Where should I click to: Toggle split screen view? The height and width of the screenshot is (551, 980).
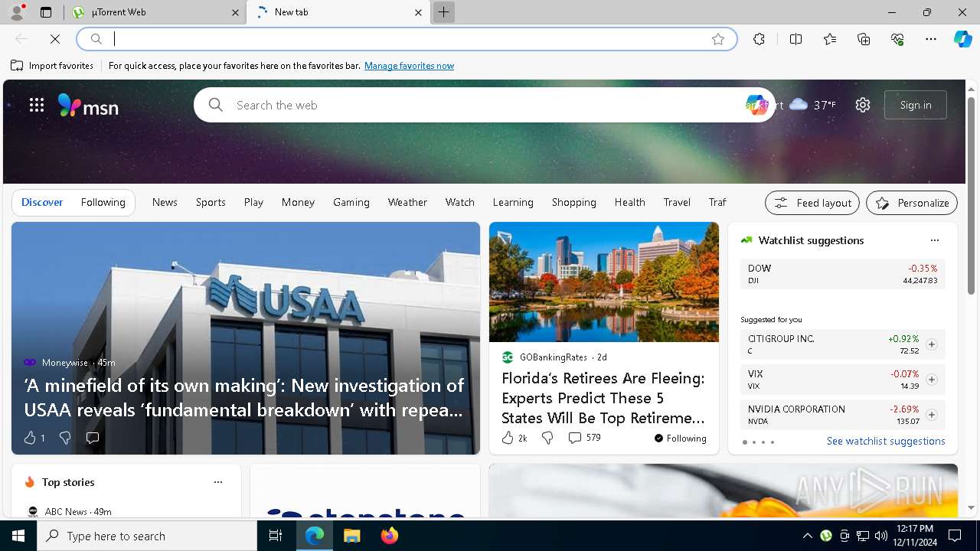[x=795, y=39]
